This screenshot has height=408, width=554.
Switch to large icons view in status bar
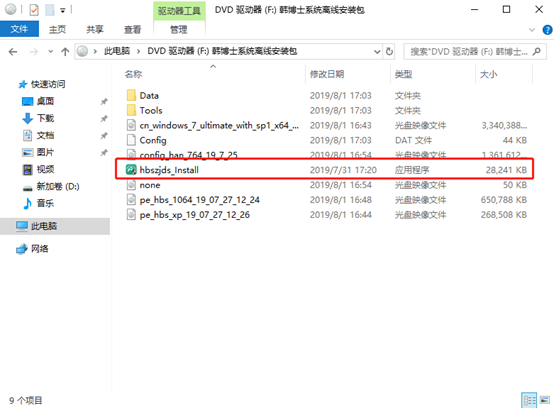(x=545, y=400)
